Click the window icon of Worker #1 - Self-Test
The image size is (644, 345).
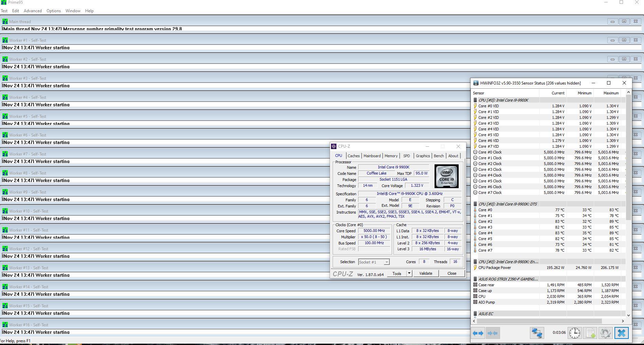click(5, 40)
